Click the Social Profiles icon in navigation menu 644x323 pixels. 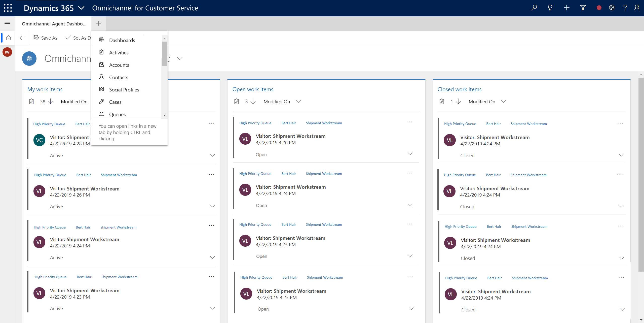(x=102, y=89)
